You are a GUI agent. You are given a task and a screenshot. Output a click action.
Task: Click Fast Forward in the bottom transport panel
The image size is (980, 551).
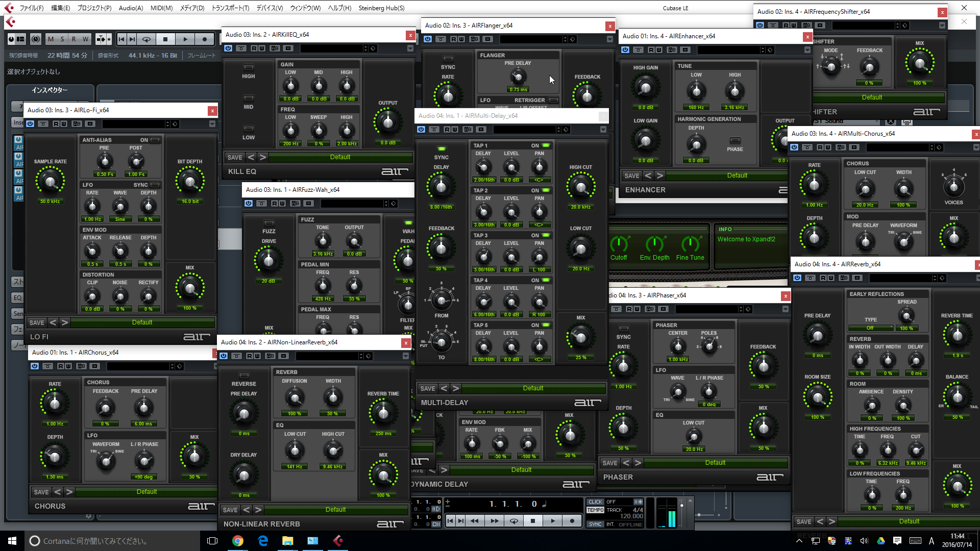(495, 521)
